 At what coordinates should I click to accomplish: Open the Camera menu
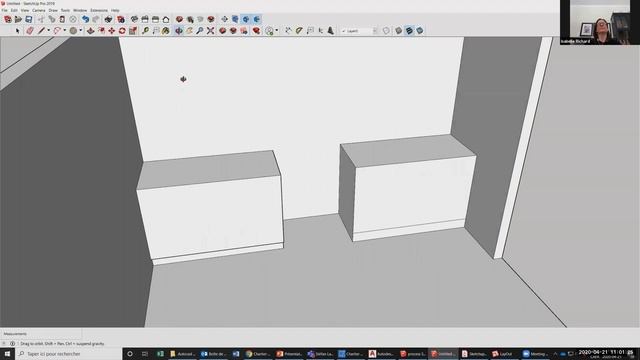pyautogui.click(x=39, y=10)
